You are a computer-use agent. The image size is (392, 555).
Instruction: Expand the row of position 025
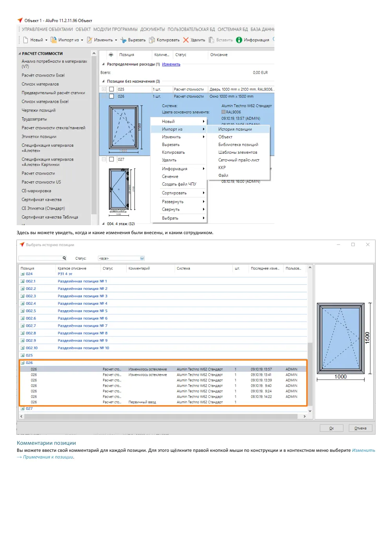(x=104, y=89)
